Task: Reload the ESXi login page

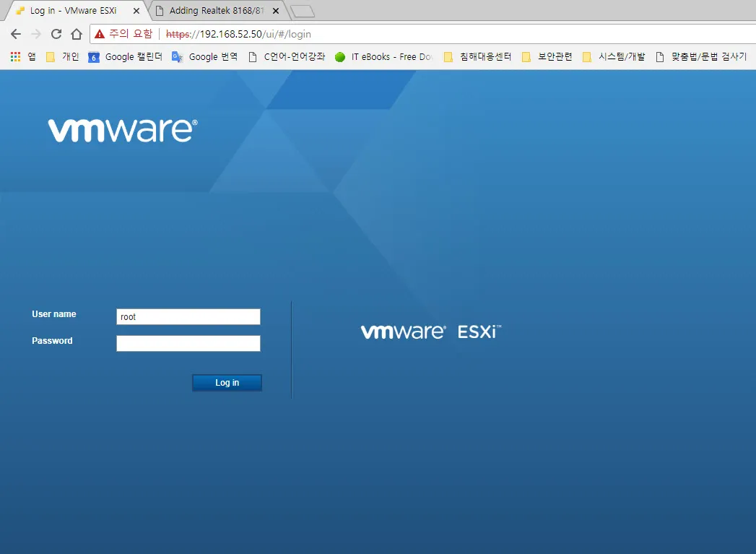Action: click(x=56, y=34)
